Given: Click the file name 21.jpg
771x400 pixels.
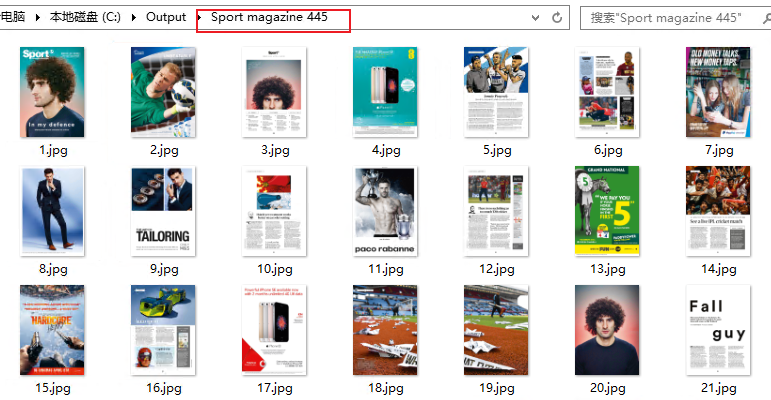Looking at the screenshot, I should pyautogui.click(x=719, y=388).
